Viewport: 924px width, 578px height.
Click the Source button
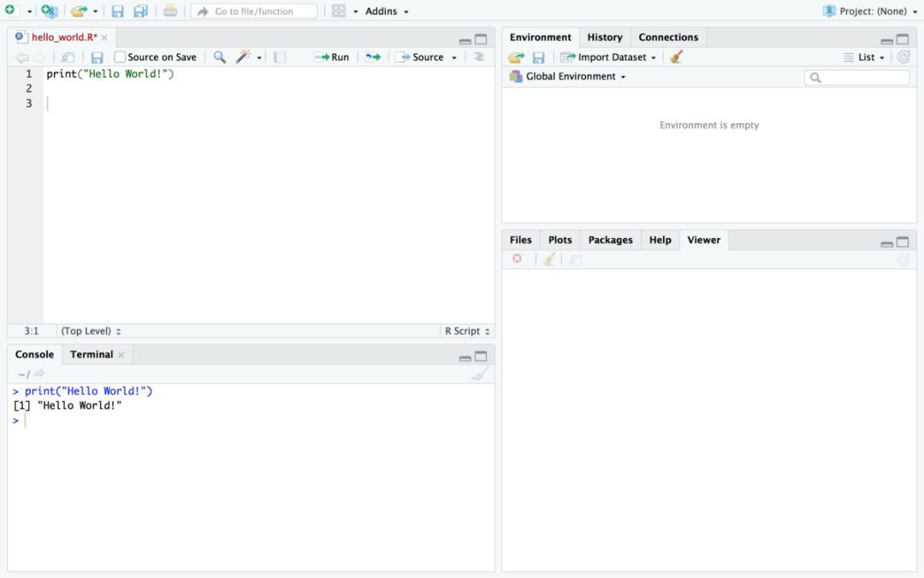[419, 57]
